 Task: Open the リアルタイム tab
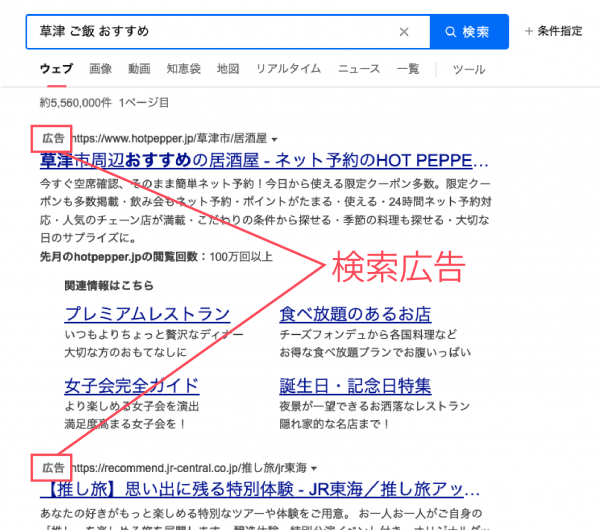click(288, 69)
